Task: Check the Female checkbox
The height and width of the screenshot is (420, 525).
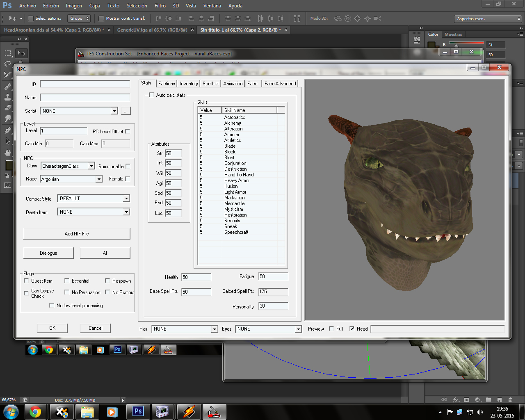Action: click(x=128, y=179)
